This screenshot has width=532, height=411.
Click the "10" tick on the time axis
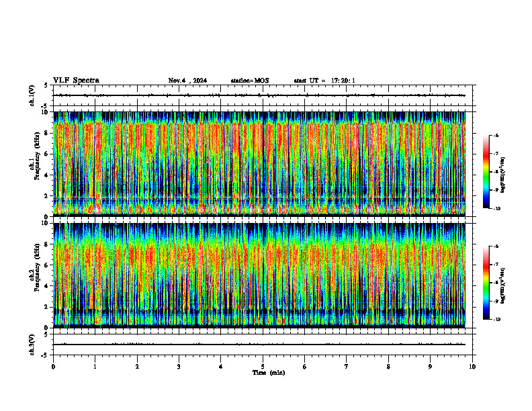coord(472,367)
